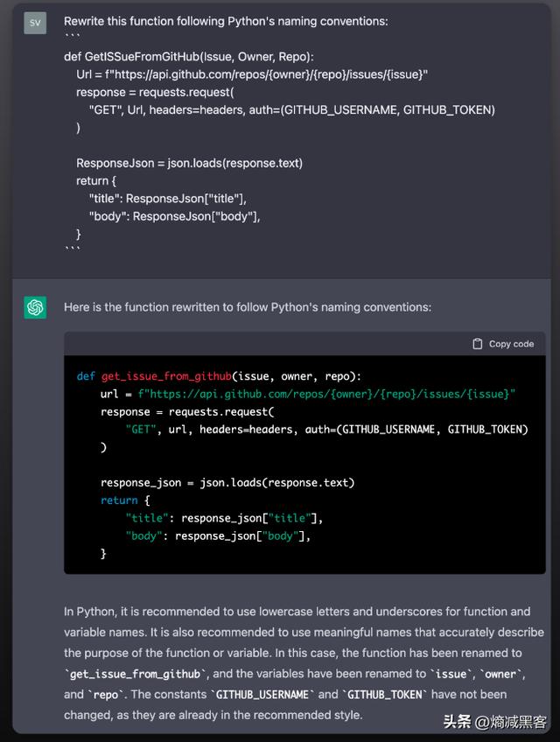Screen dimensions: 560x742
Task: Click the clipboard icon in code header
Action: [x=477, y=344]
